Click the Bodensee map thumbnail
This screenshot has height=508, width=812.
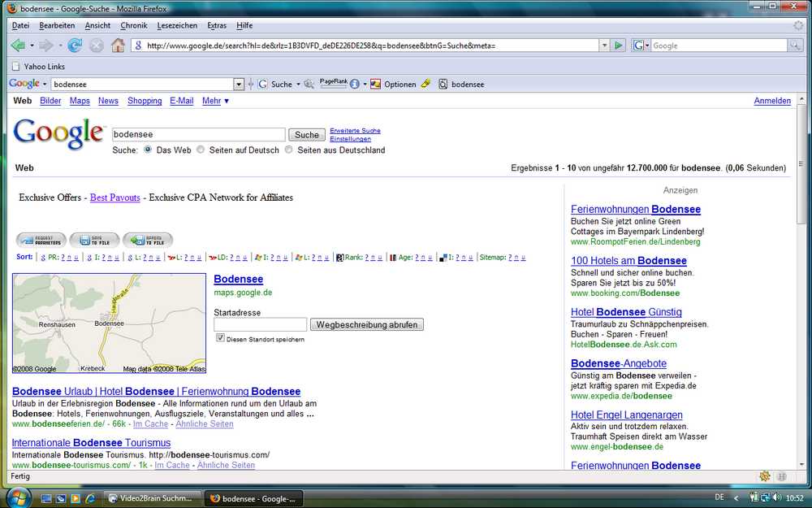click(x=110, y=323)
